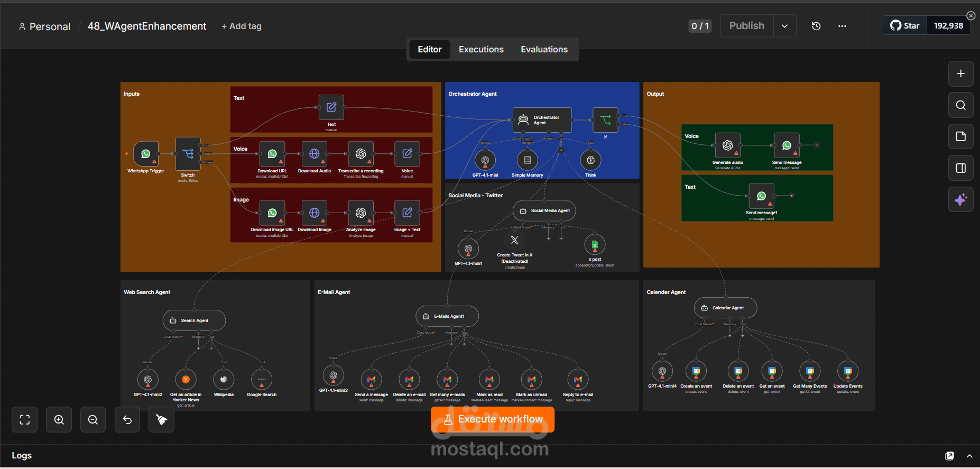Select the Update Events node
Image resolution: width=980 pixels, height=469 pixels.
point(848,371)
